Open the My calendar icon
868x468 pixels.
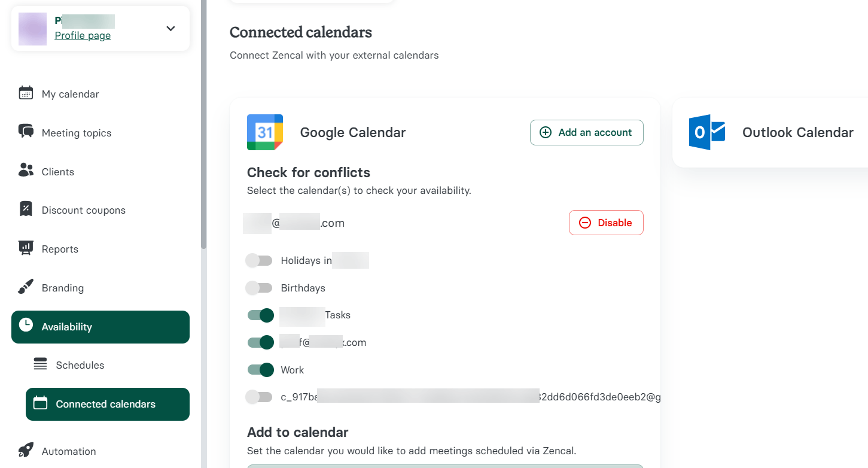[26, 93]
